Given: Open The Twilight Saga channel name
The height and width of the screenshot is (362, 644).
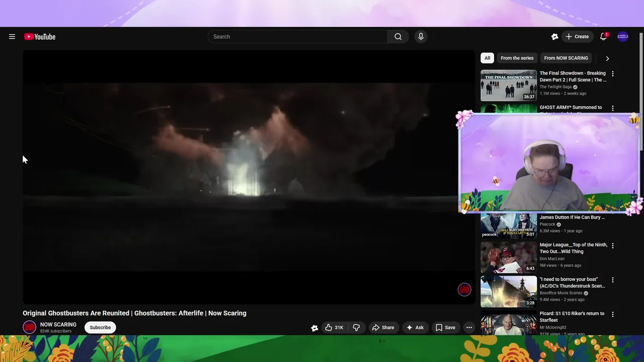Looking at the screenshot, I should [555, 87].
